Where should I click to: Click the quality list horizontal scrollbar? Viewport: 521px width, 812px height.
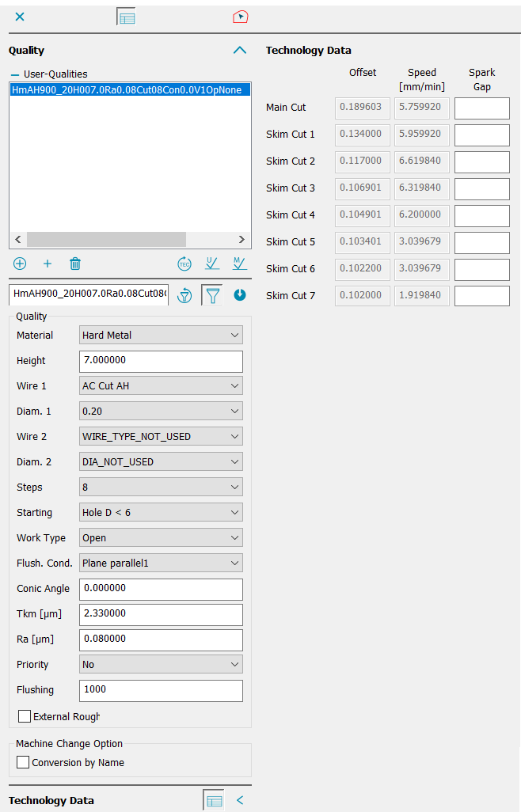click(107, 239)
